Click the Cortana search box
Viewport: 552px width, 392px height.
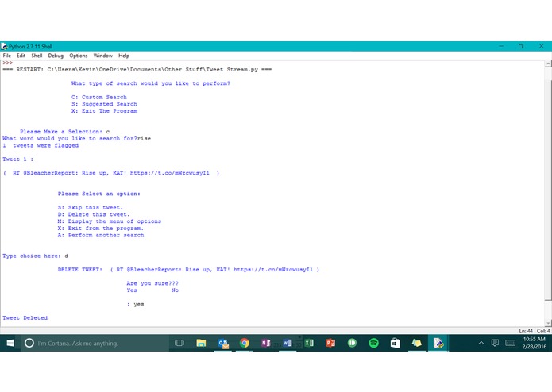[95, 343]
